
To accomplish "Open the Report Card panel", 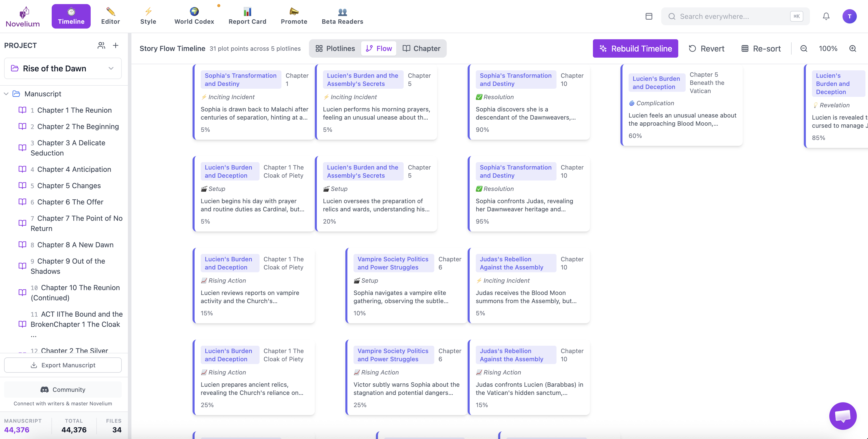I will (x=247, y=16).
